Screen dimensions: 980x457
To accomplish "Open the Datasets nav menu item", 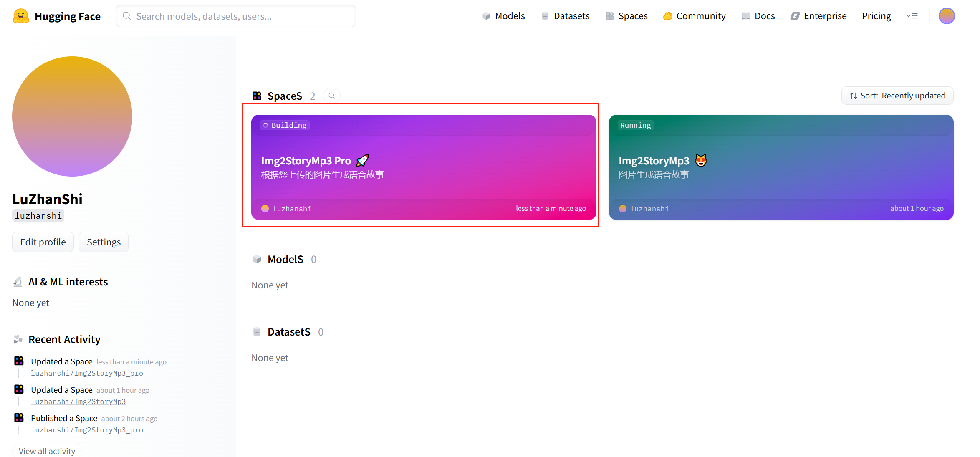I will (566, 16).
